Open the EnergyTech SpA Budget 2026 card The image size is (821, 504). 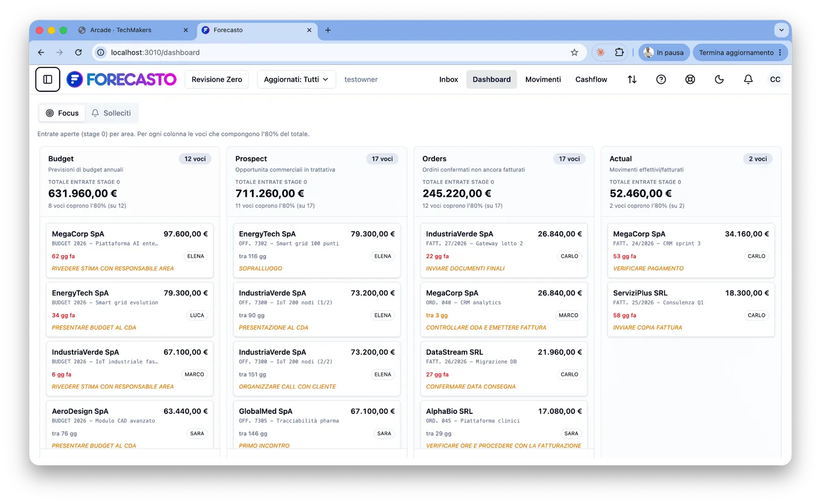129,310
